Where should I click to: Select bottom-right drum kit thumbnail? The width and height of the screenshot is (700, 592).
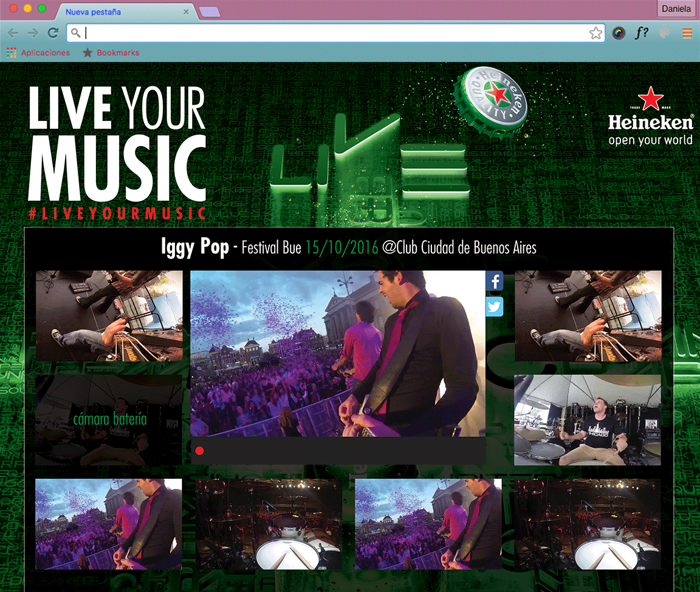pyautogui.click(x=588, y=524)
